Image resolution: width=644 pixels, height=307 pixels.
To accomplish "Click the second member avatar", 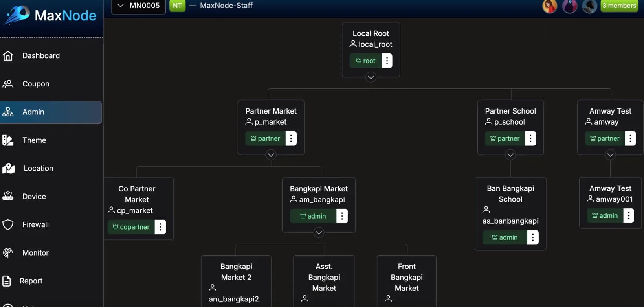I will coord(570,6).
